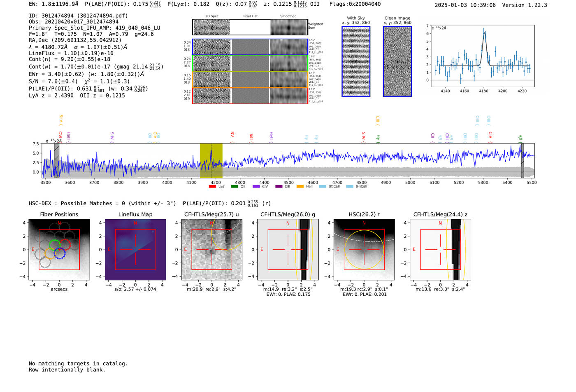Click the EWr: 0, PLAE: 0.201 caption
Image resolution: width=576 pixels, height=392 pixels.
[x=365, y=295]
